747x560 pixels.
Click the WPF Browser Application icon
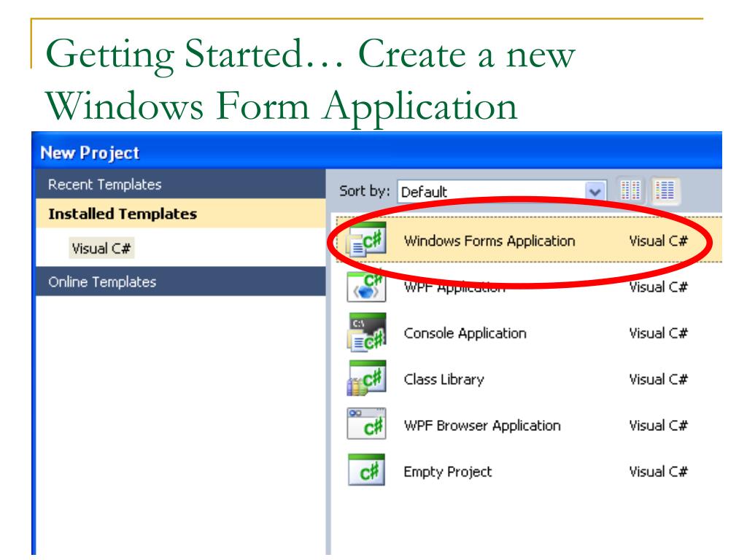pyautogui.click(x=366, y=424)
